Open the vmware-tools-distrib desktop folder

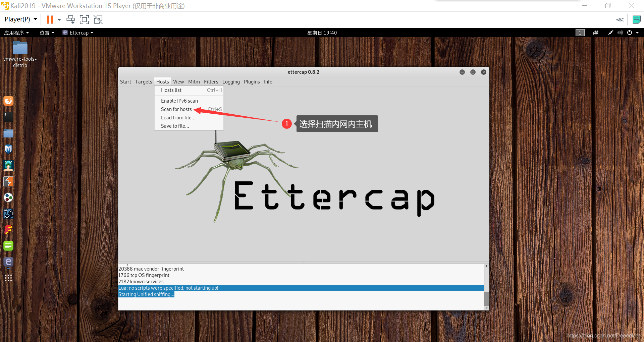tap(20, 54)
